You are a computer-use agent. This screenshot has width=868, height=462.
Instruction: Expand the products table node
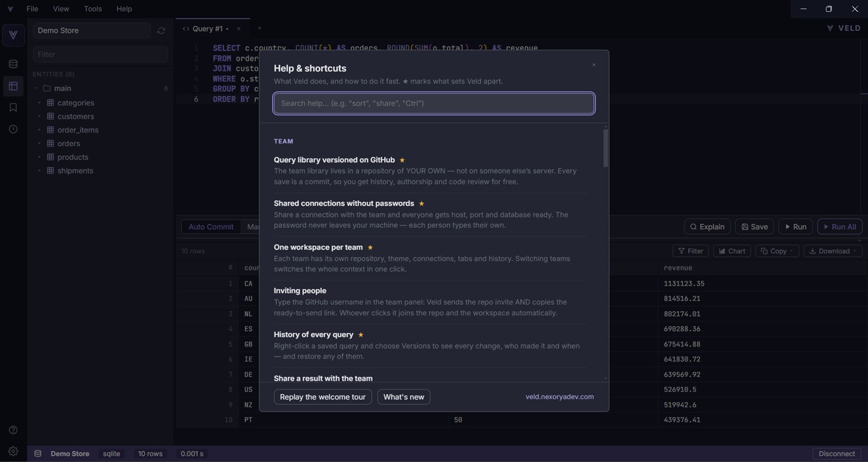pyautogui.click(x=39, y=157)
